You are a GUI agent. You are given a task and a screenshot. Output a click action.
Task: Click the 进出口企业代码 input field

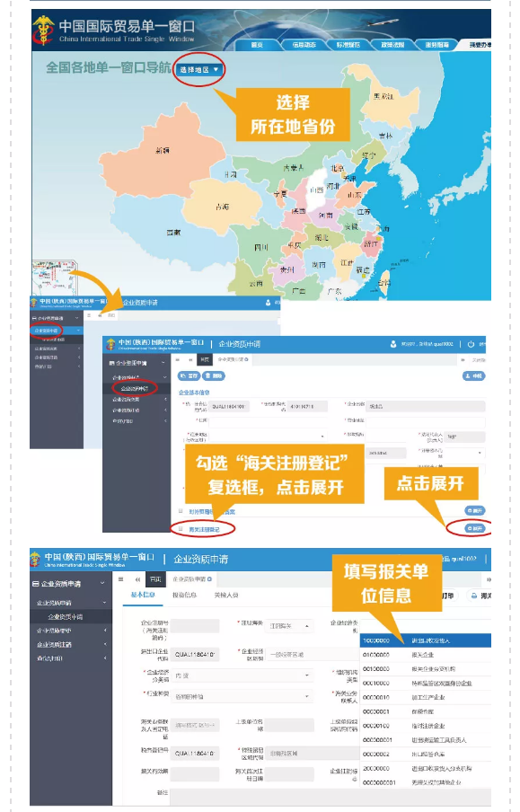pos(195,655)
